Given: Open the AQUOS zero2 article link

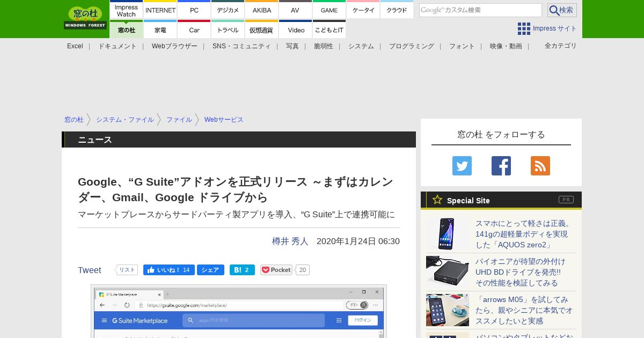Looking at the screenshot, I should (524, 234).
